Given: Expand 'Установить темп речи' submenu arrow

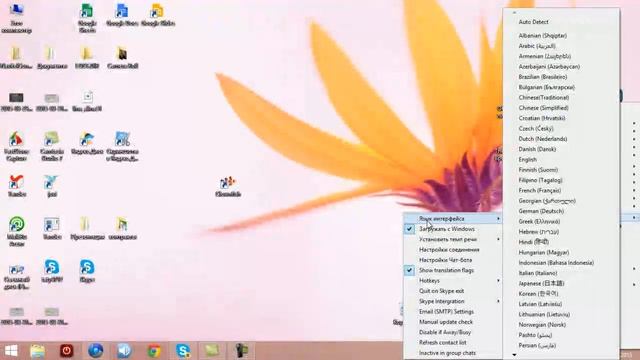Looking at the screenshot, I should (x=498, y=239).
